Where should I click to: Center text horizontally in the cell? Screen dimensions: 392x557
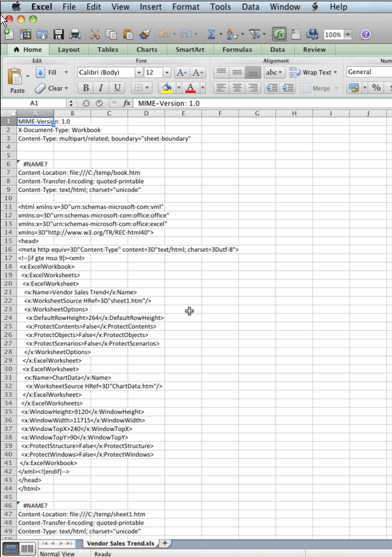pyautogui.click(x=237, y=88)
